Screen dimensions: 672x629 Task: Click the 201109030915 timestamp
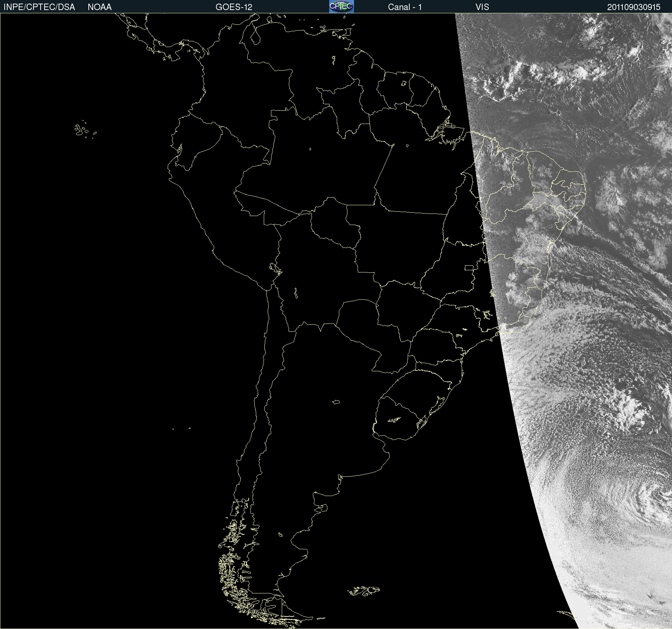point(634,7)
